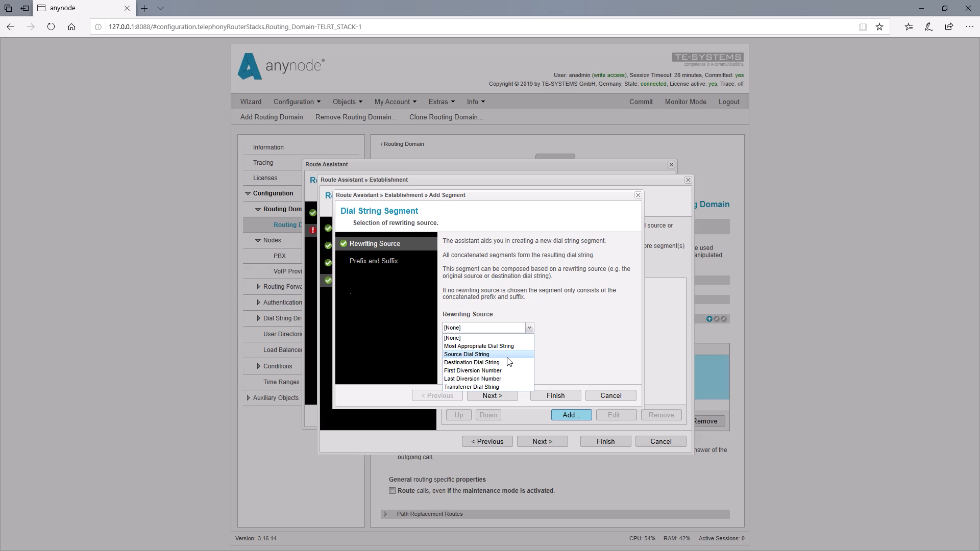Switch to Monitor Mode
The image size is (980, 551).
685,102
